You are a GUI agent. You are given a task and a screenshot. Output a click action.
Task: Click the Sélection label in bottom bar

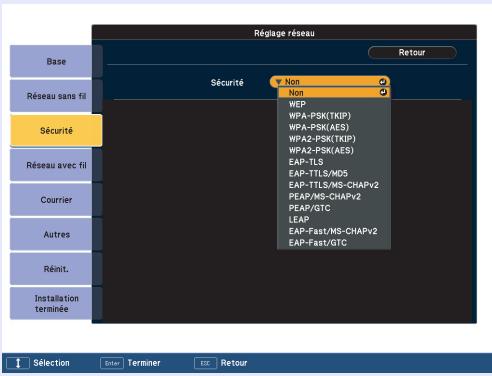51,363
